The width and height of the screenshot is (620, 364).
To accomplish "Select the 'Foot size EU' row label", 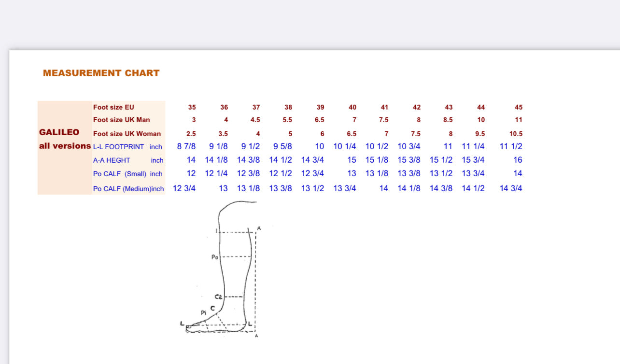I will (113, 107).
